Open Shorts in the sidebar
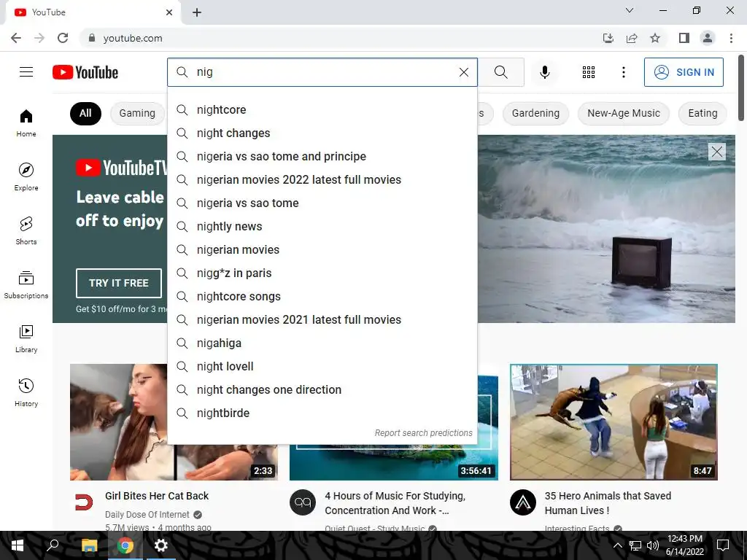Screen dimensions: 747x560 26,230
